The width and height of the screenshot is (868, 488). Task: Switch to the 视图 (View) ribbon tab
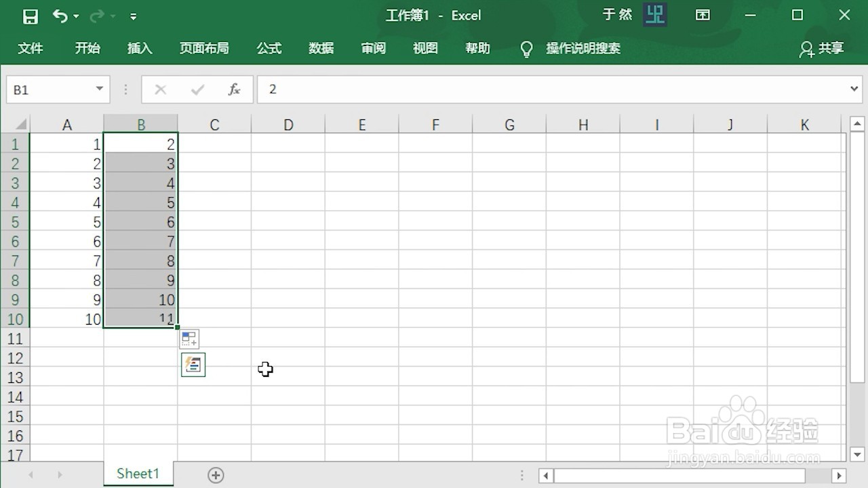pyautogui.click(x=425, y=48)
